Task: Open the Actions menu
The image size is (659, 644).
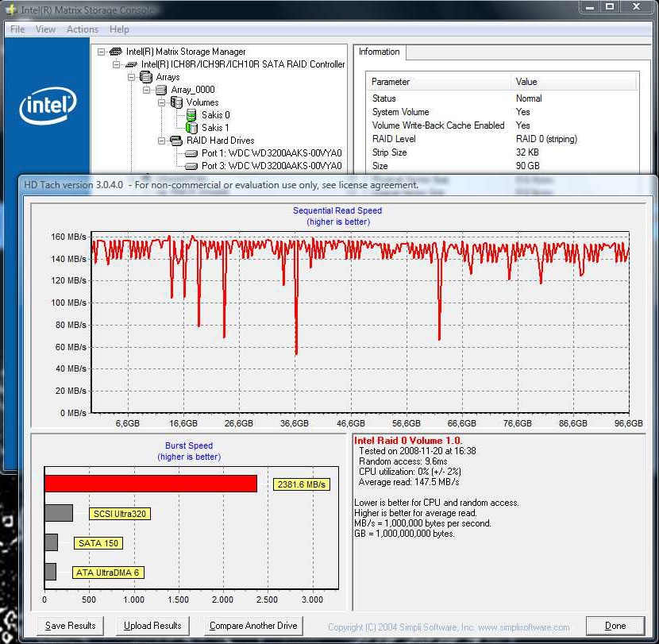Action: tap(83, 29)
